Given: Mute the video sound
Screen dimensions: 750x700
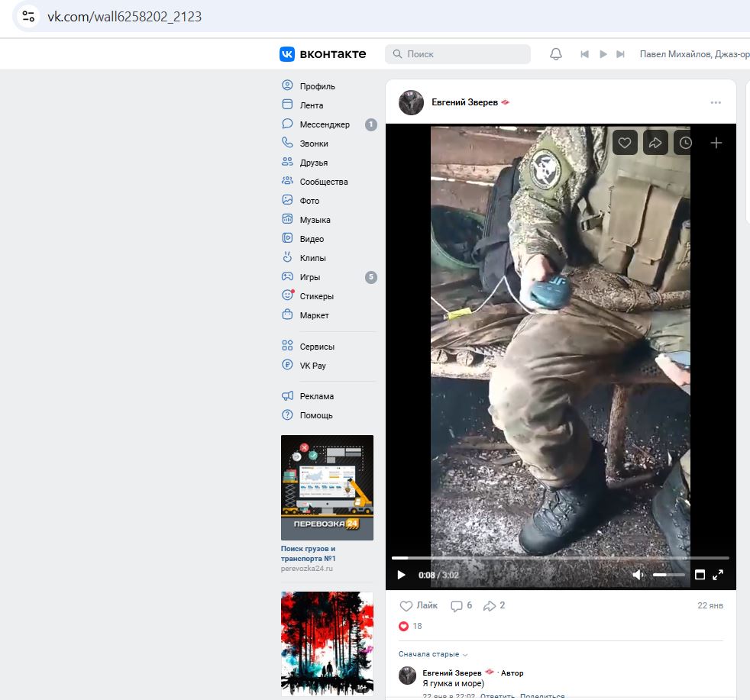Looking at the screenshot, I should [638, 575].
